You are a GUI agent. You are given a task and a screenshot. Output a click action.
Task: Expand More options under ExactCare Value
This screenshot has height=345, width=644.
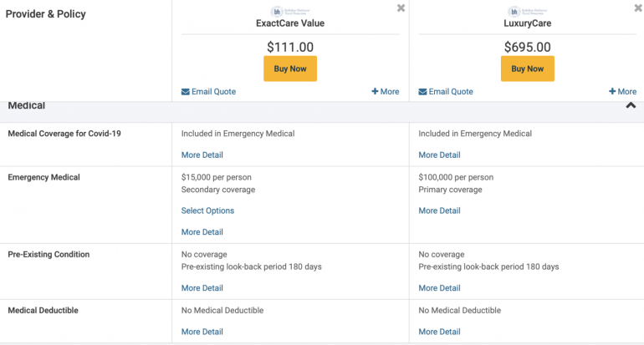tap(386, 92)
